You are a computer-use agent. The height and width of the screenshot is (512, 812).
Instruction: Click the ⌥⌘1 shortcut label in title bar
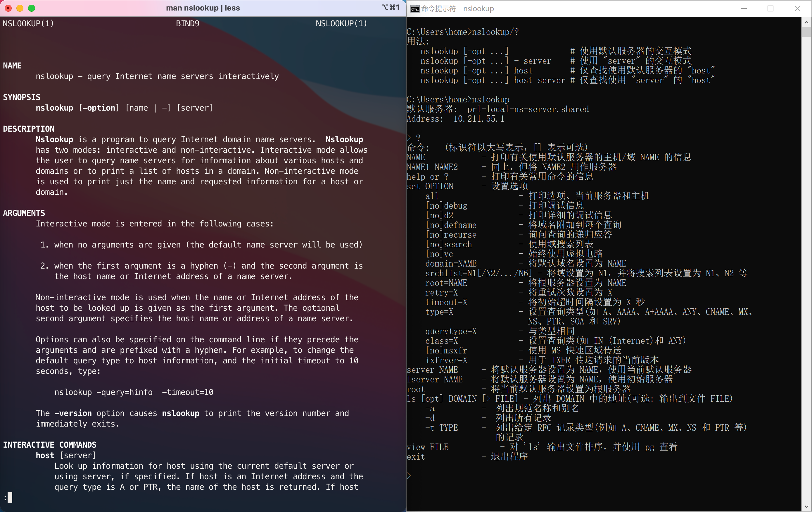391,7
